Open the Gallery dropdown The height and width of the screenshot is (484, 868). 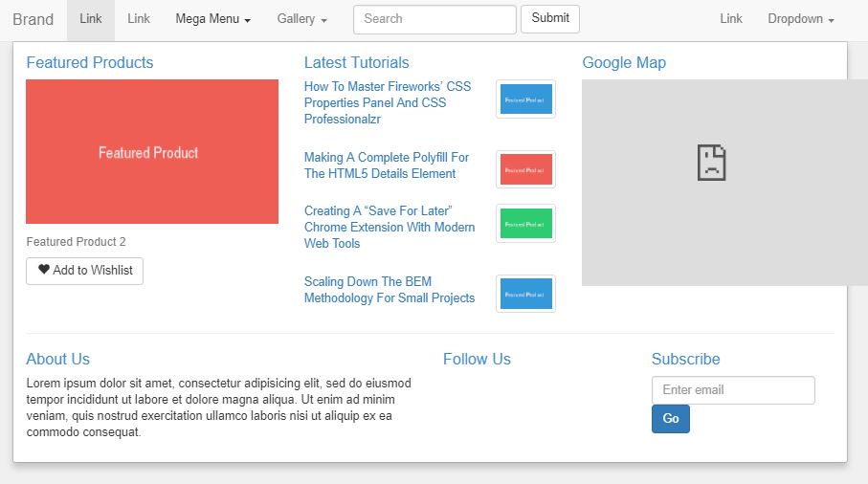pos(301,19)
